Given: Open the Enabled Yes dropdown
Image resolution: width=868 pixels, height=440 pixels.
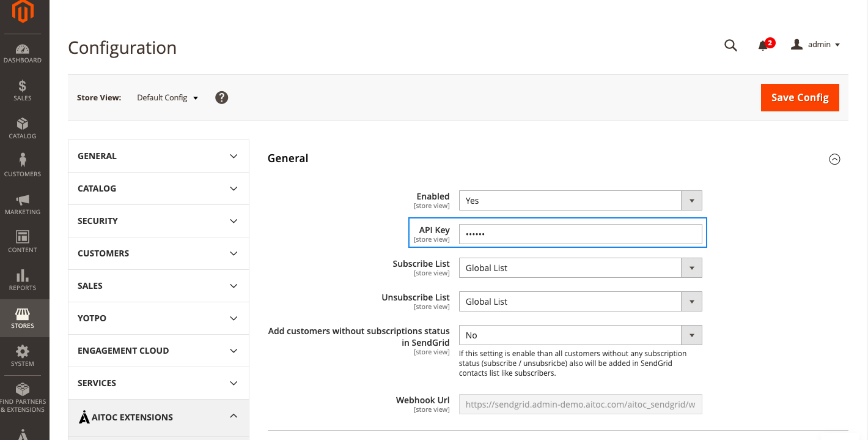Looking at the screenshot, I should click(580, 200).
